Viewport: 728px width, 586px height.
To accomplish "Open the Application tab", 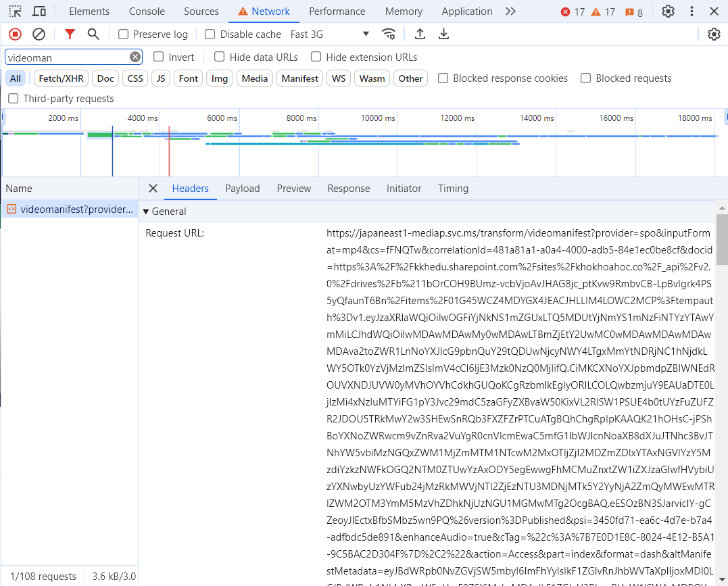I will point(466,11).
